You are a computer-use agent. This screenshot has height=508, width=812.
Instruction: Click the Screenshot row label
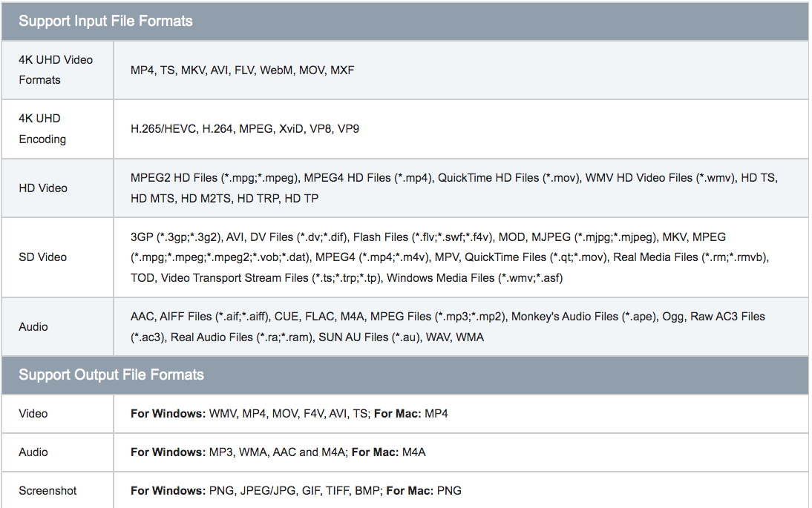coord(48,491)
